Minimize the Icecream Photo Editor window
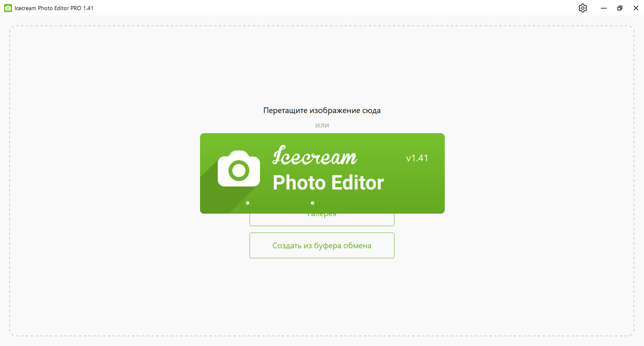This screenshot has width=644, height=346. point(604,8)
